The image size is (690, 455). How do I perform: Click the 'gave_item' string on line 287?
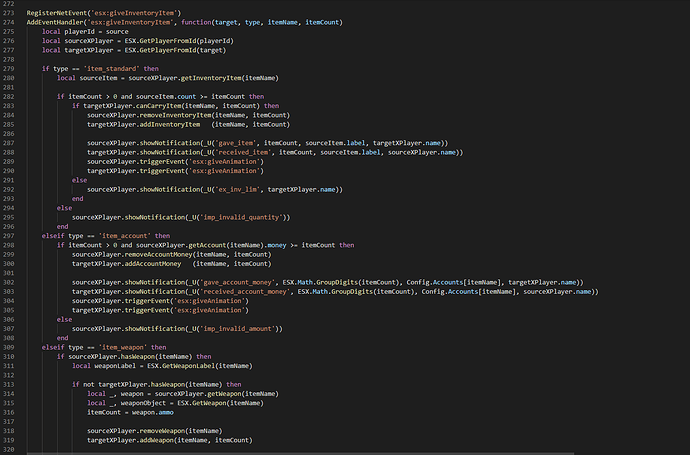235,143
